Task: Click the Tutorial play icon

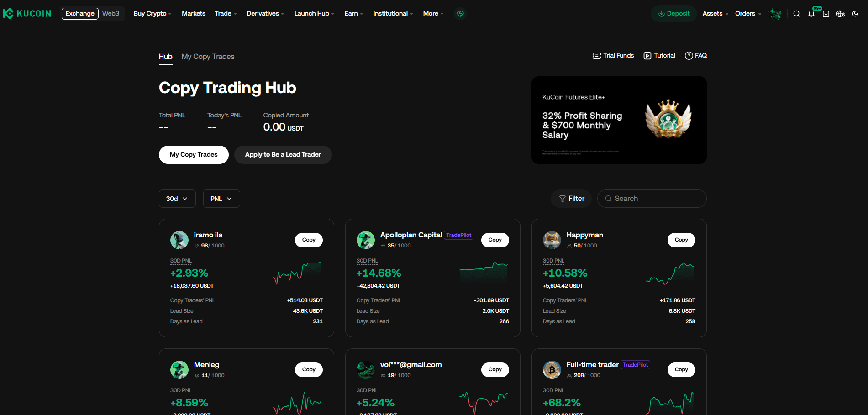Action: [x=647, y=56]
